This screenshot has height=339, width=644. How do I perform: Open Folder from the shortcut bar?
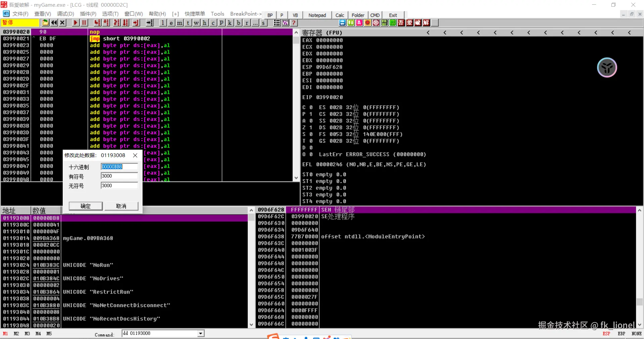(x=358, y=15)
